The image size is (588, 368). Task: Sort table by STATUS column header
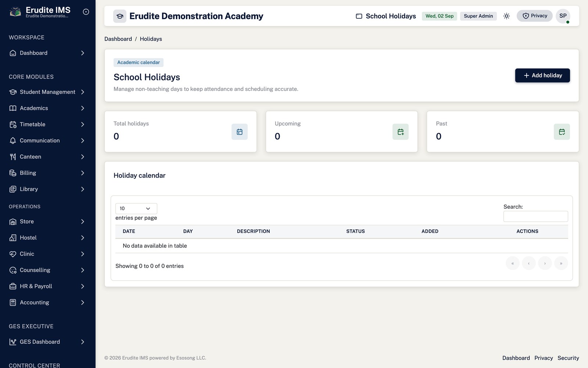point(355,231)
